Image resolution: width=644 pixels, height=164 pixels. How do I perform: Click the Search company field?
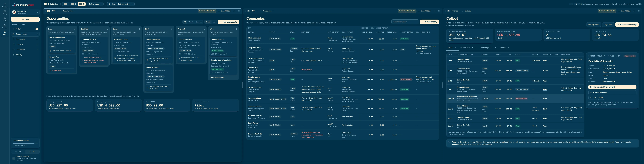pos(405,22)
